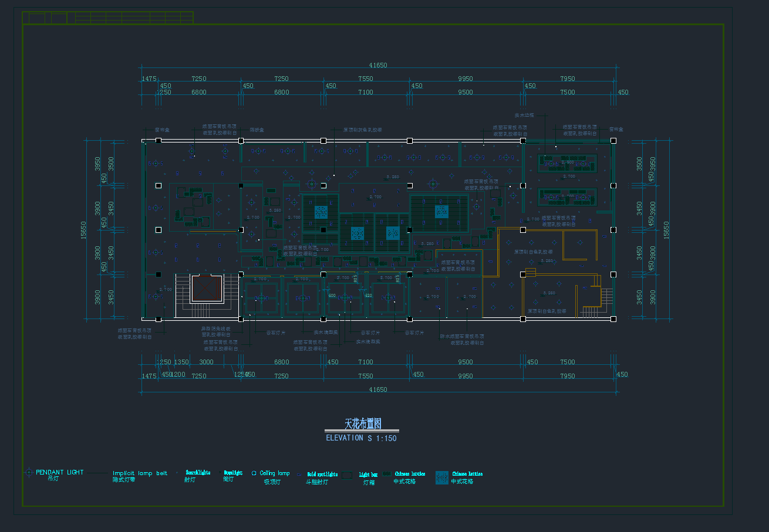The width and height of the screenshot is (769, 532).
Task: Click the 1350 dimension in the bottom dimension row
Action: [x=181, y=362]
